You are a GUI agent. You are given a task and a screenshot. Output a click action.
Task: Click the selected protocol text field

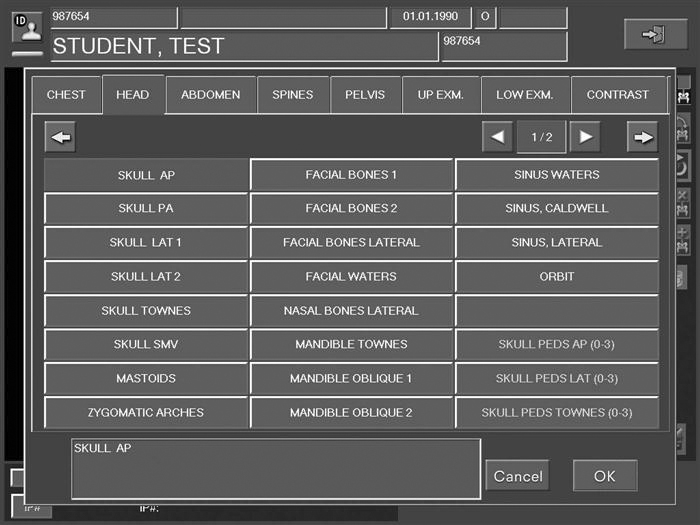pos(275,468)
